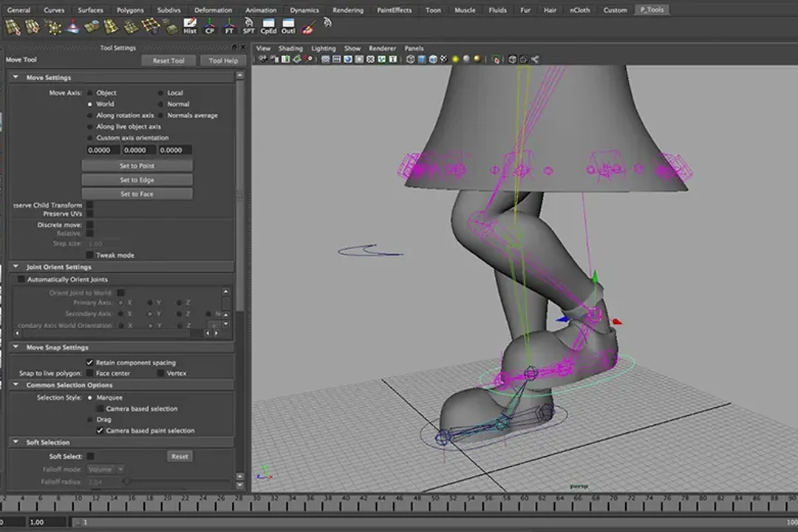Click the Hist shelf icon

[x=190, y=26]
